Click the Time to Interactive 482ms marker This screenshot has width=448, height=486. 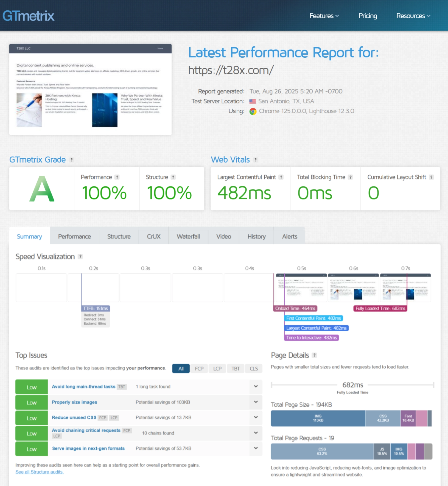point(311,338)
